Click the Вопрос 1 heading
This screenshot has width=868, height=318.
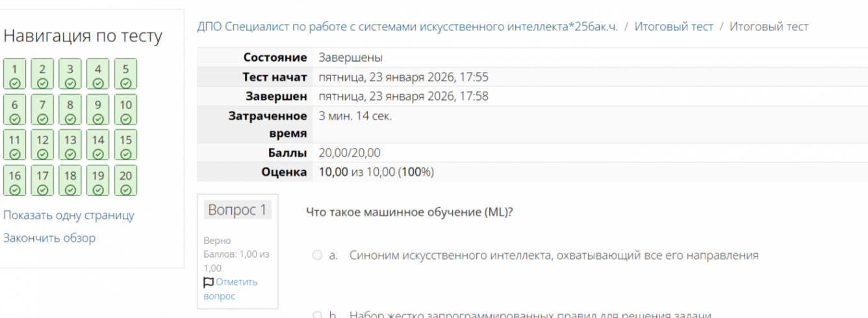click(237, 210)
